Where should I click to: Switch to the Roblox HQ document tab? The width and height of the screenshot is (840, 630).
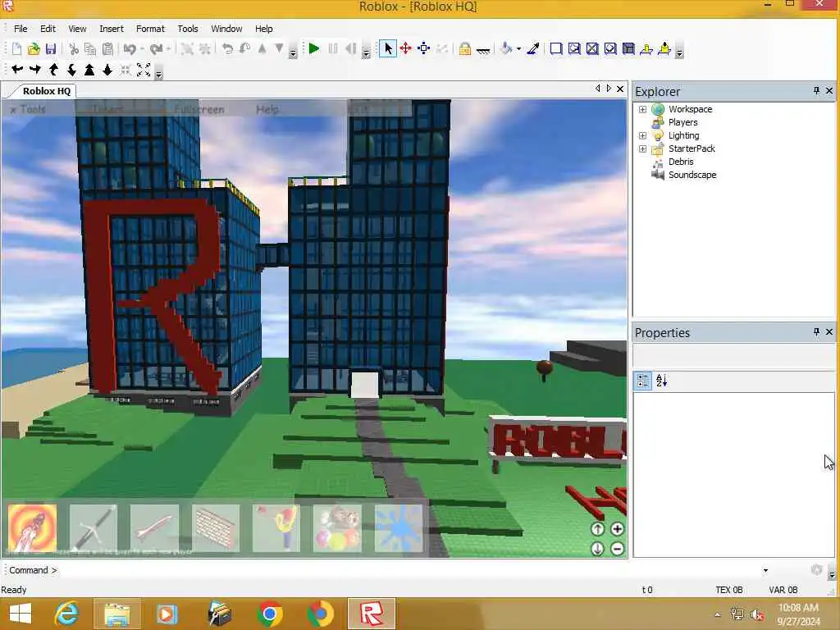[x=47, y=91]
